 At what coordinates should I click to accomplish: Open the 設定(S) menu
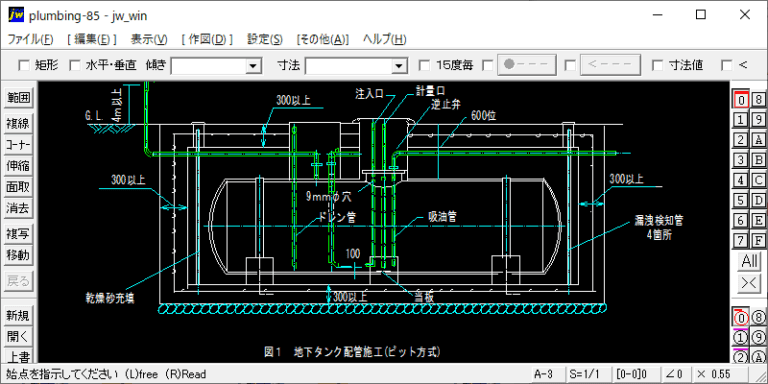tap(264, 40)
